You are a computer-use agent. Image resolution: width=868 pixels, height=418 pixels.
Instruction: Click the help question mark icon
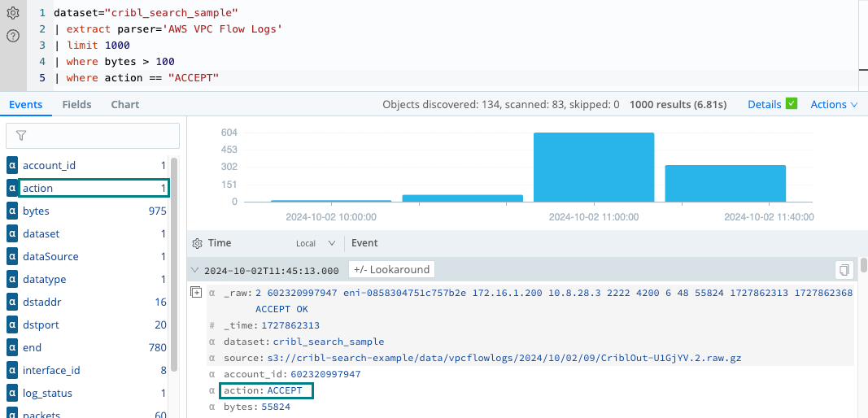13,36
